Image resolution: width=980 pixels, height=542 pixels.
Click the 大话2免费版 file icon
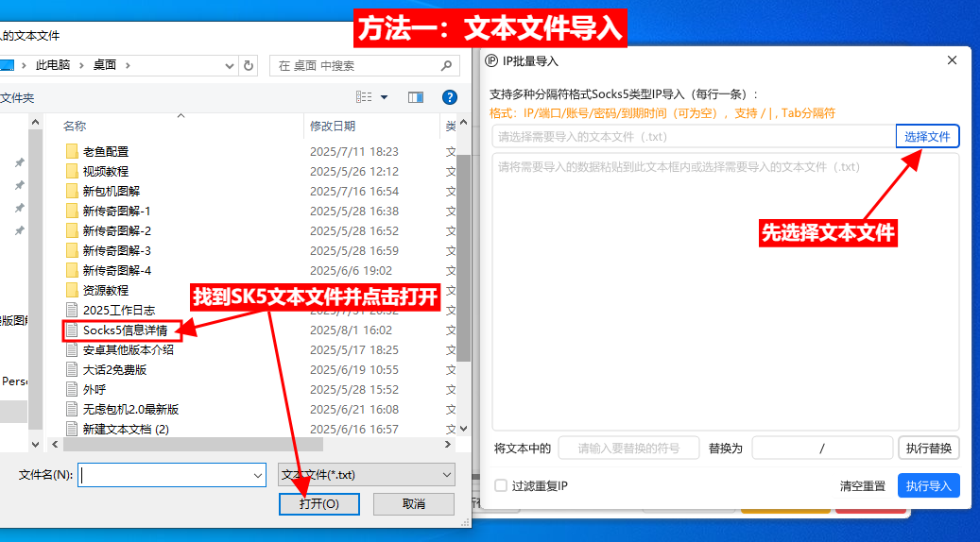[72, 369]
